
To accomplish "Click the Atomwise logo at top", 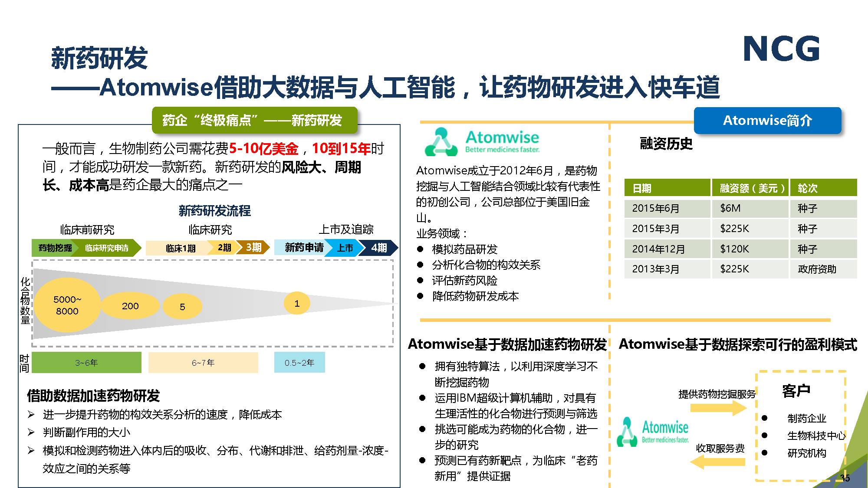I will (482, 142).
